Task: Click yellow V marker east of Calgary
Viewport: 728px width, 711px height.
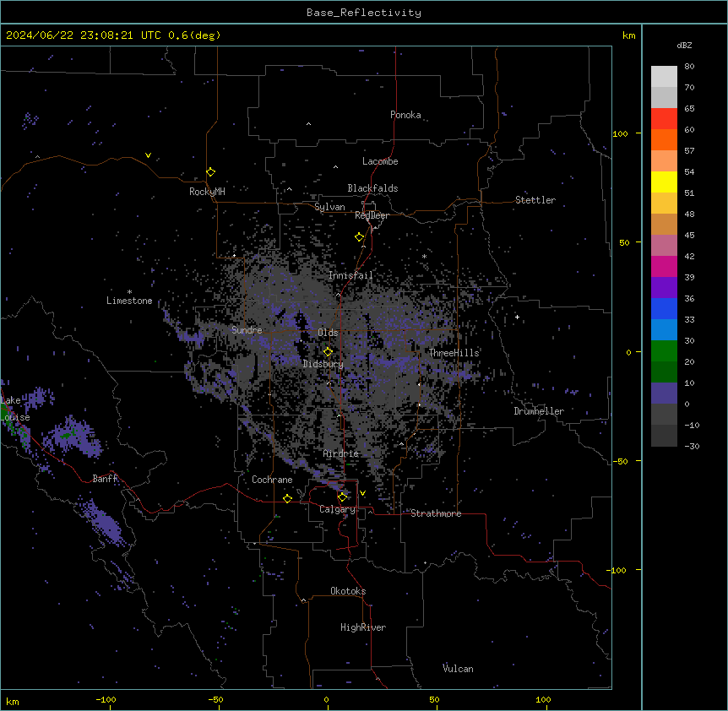Action: click(x=362, y=493)
